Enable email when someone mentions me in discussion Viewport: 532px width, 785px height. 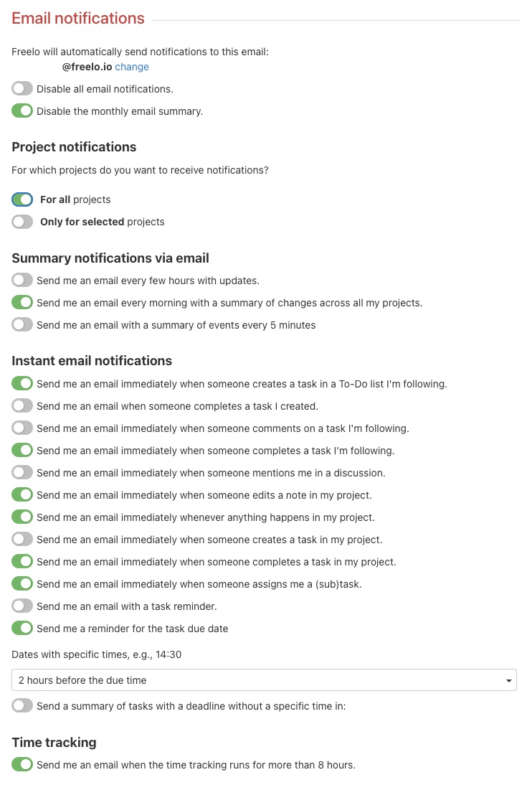(22, 472)
